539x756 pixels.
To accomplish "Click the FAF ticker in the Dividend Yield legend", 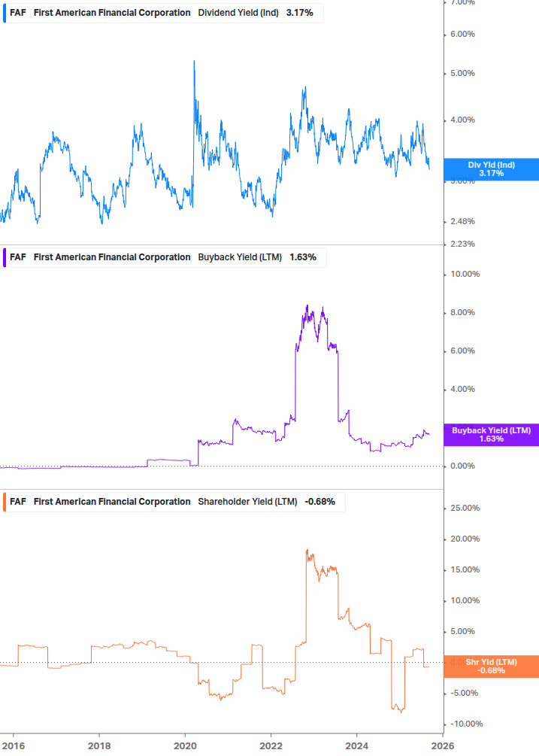I will pyautogui.click(x=18, y=13).
